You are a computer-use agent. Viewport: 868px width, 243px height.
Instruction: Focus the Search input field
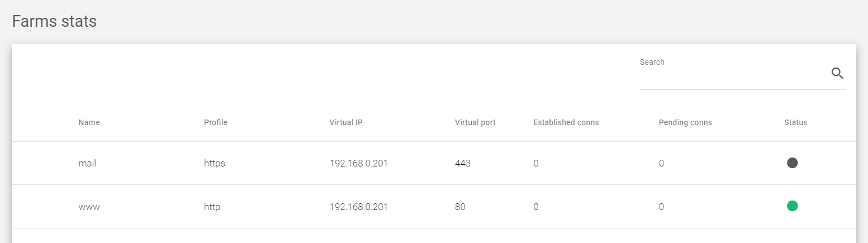coord(733,76)
